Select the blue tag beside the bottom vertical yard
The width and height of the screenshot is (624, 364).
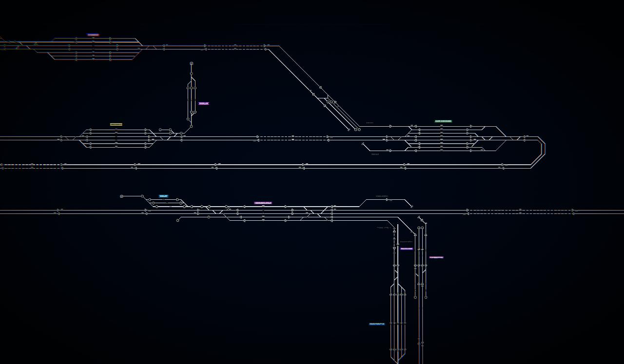click(x=377, y=324)
